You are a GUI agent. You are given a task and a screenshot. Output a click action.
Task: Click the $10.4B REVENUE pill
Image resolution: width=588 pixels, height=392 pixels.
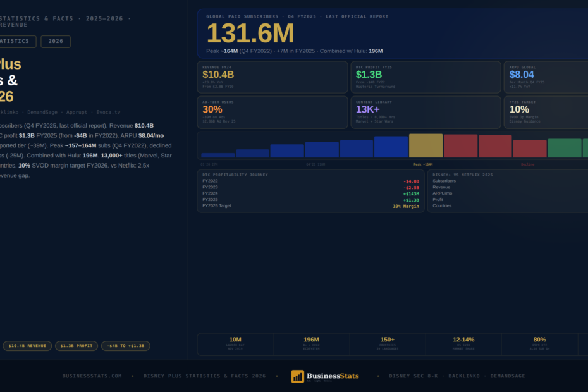pyautogui.click(x=27, y=346)
